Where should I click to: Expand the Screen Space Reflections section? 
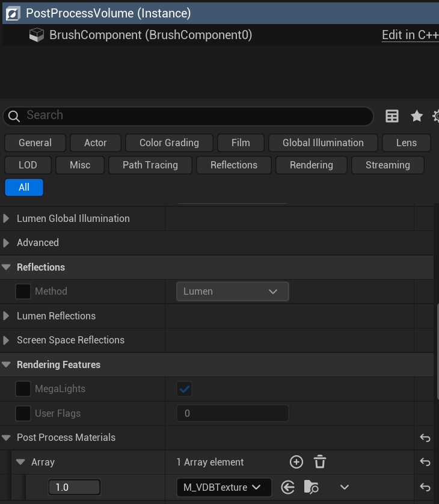pyautogui.click(x=6, y=340)
